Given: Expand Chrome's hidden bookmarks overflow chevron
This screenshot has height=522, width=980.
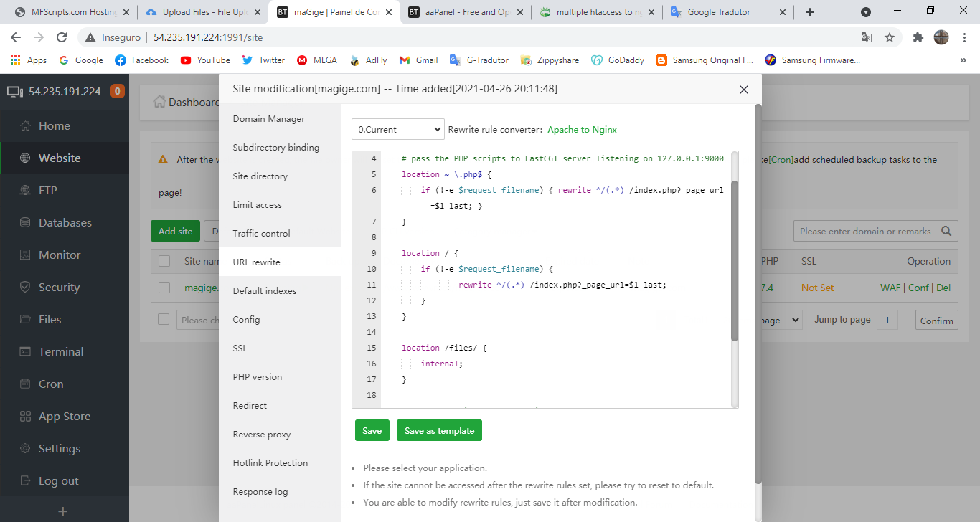Looking at the screenshot, I should [x=963, y=60].
